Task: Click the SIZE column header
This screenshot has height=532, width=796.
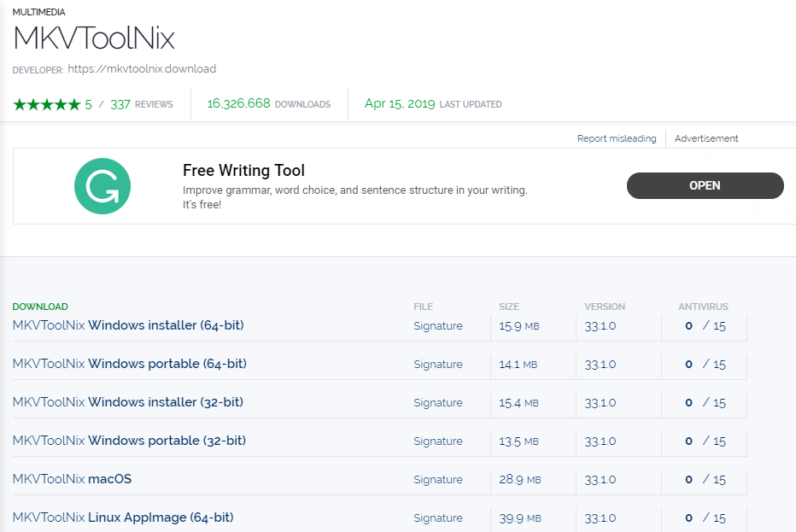Action: pyautogui.click(x=509, y=307)
